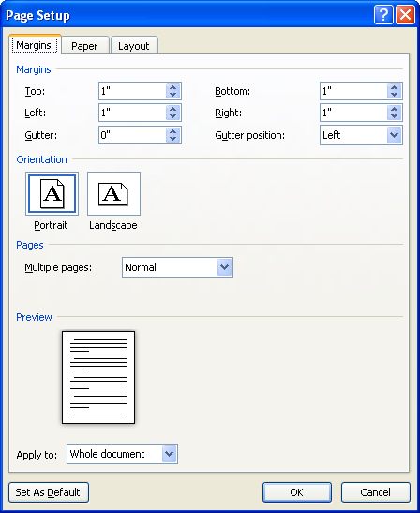Select the Portrait orientation icon

(x=52, y=194)
